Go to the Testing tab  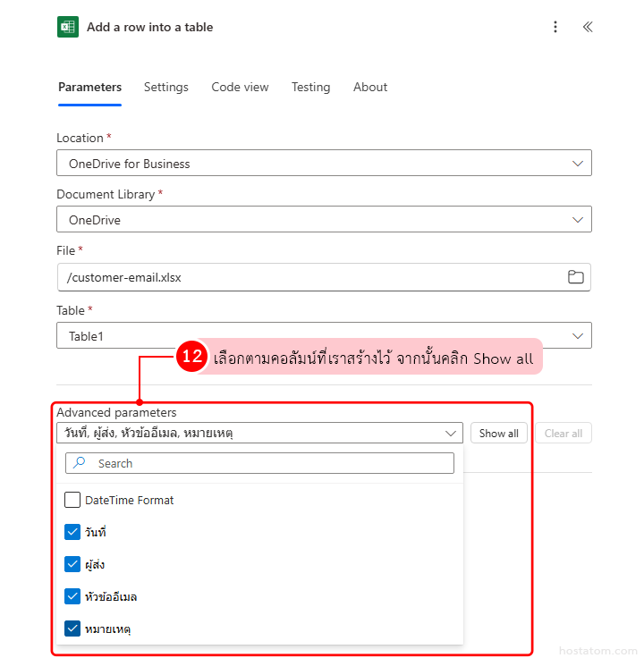[x=310, y=87]
